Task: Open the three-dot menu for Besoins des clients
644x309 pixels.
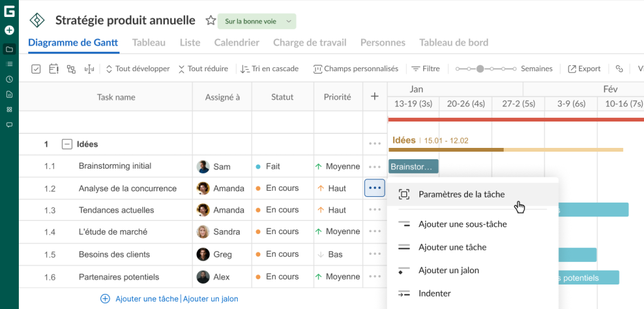Action: coord(375,254)
